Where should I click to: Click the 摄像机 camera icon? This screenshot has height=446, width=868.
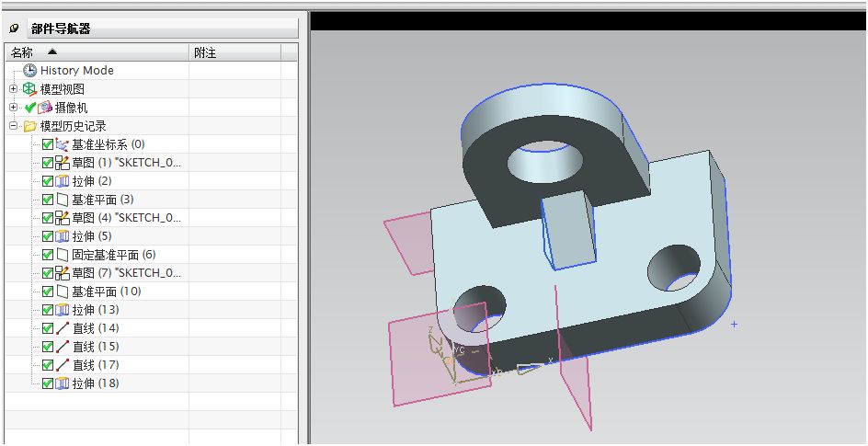(x=45, y=108)
